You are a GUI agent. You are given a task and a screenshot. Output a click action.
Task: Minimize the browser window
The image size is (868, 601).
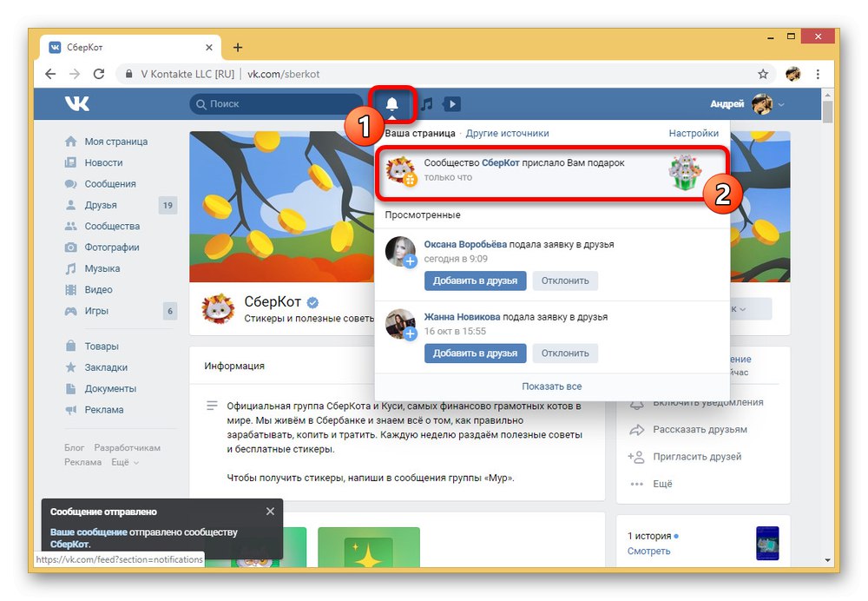pos(770,37)
